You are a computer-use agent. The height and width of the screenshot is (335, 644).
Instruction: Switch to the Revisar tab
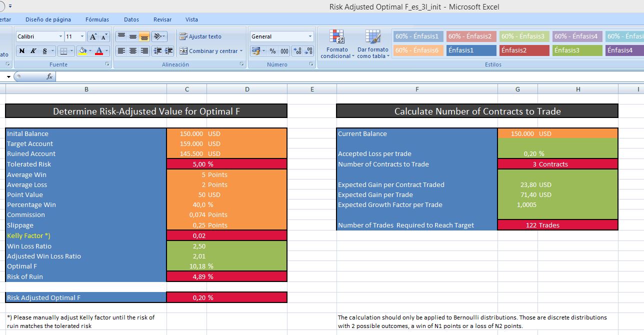coord(162,19)
